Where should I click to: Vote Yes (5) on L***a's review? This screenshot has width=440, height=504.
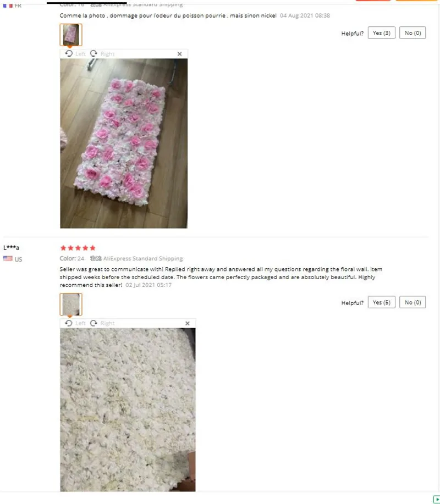click(x=382, y=302)
